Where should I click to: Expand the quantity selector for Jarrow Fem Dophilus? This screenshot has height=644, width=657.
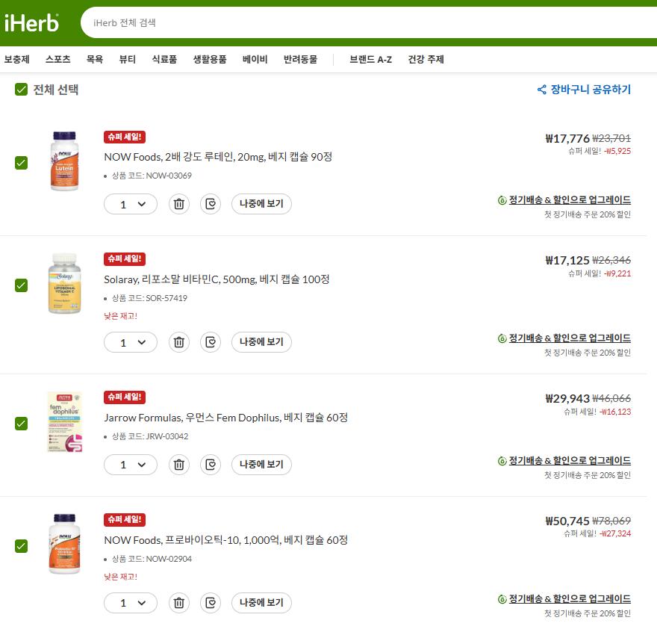pos(131,465)
